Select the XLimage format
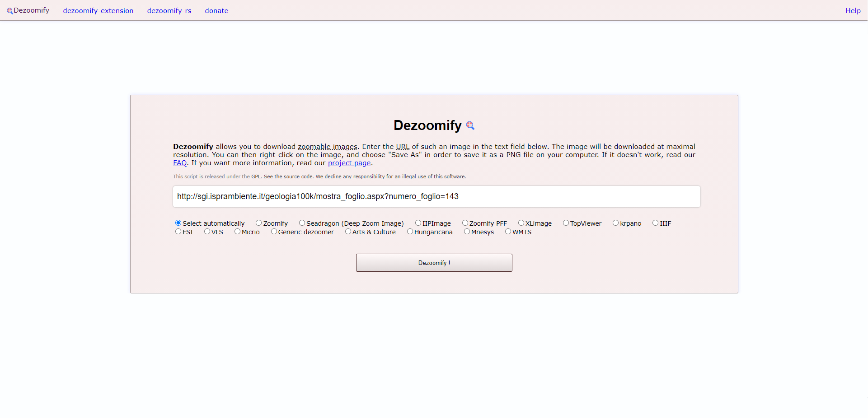Image resolution: width=868 pixels, height=418 pixels. 521,223
